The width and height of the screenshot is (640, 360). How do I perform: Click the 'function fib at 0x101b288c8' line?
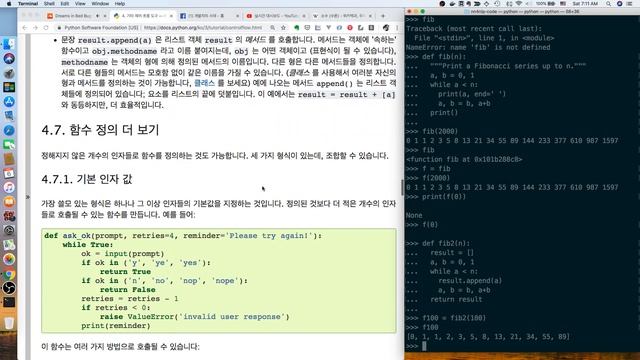pos(464,159)
